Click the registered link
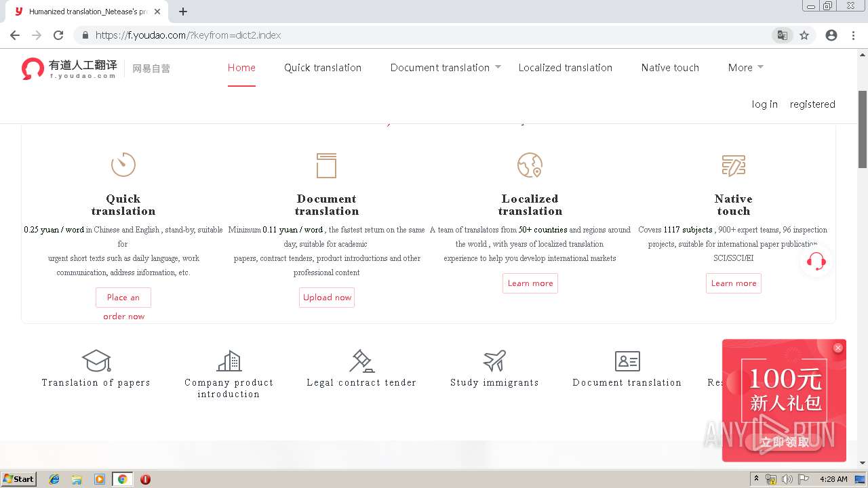This screenshot has width=868, height=488. 812,104
